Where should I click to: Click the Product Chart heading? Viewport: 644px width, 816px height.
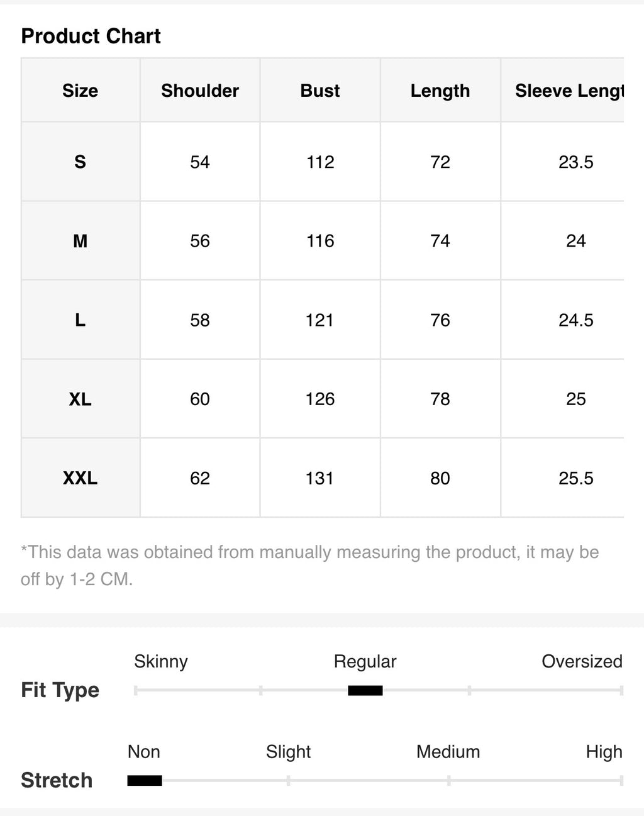(91, 36)
